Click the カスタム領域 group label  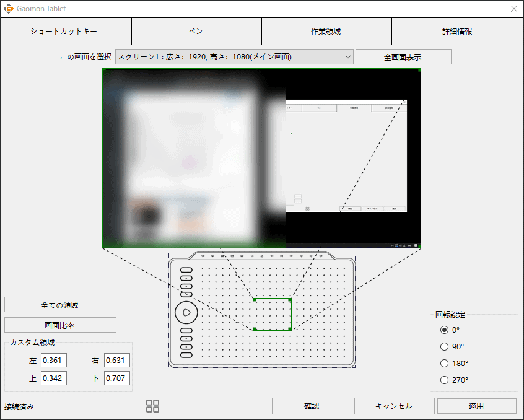click(x=32, y=342)
